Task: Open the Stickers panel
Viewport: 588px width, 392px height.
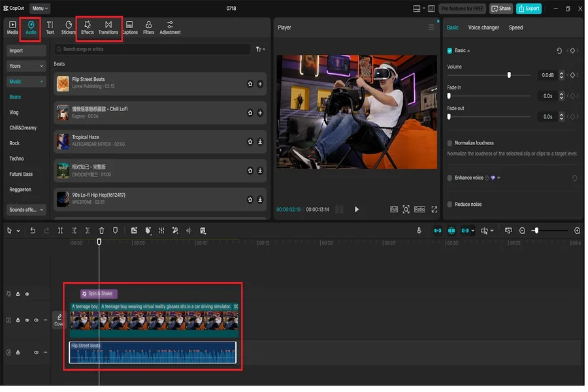Action: tap(69, 27)
